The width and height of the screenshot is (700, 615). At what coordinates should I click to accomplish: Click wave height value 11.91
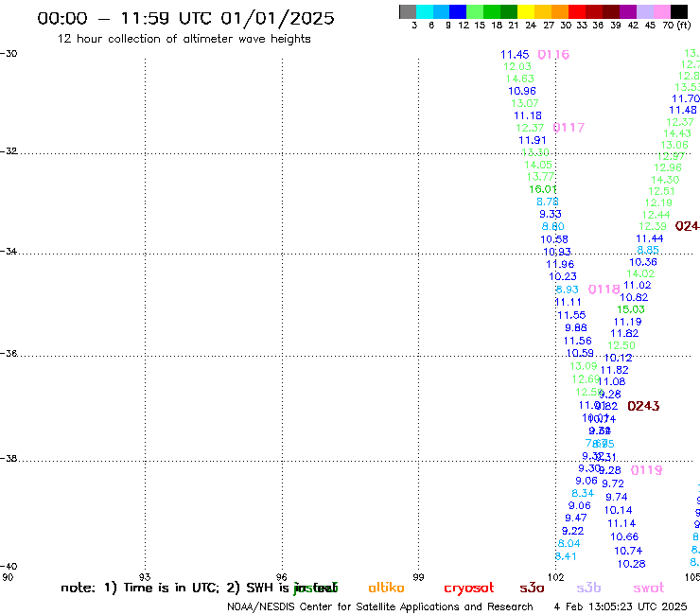coord(533,140)
